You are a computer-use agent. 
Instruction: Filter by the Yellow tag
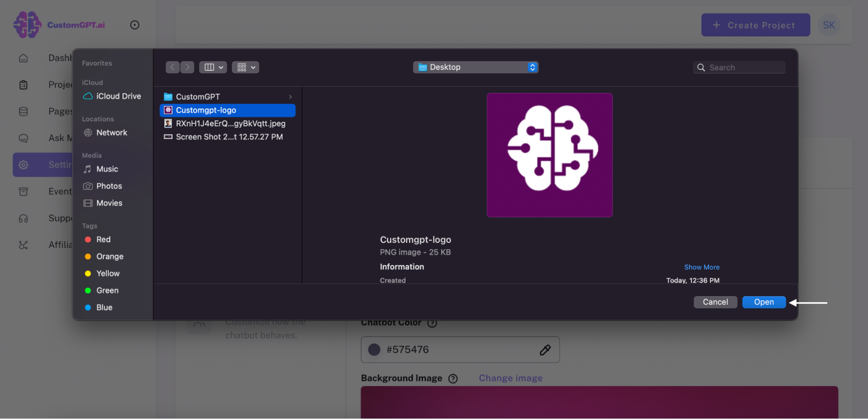(x=102, y=274)
